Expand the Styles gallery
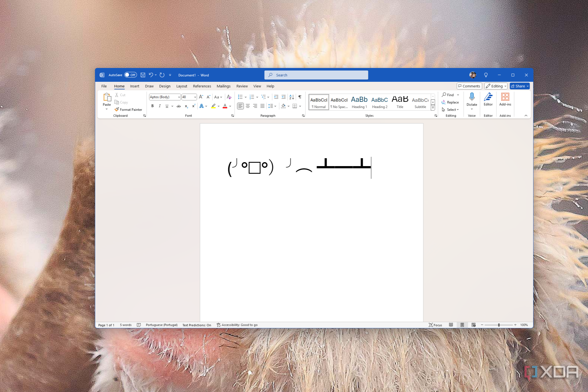This screenshot has width=588, height=392. (x=433, y=108)
